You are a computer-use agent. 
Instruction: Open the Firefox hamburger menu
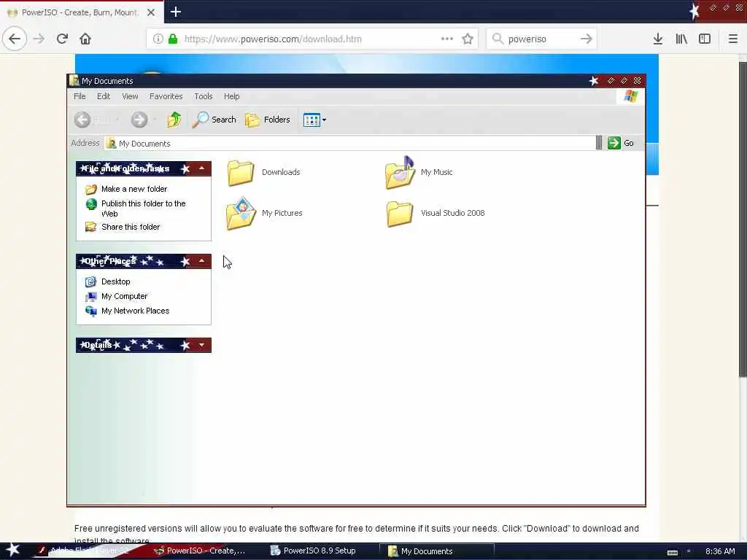click(x=733, y=39)
